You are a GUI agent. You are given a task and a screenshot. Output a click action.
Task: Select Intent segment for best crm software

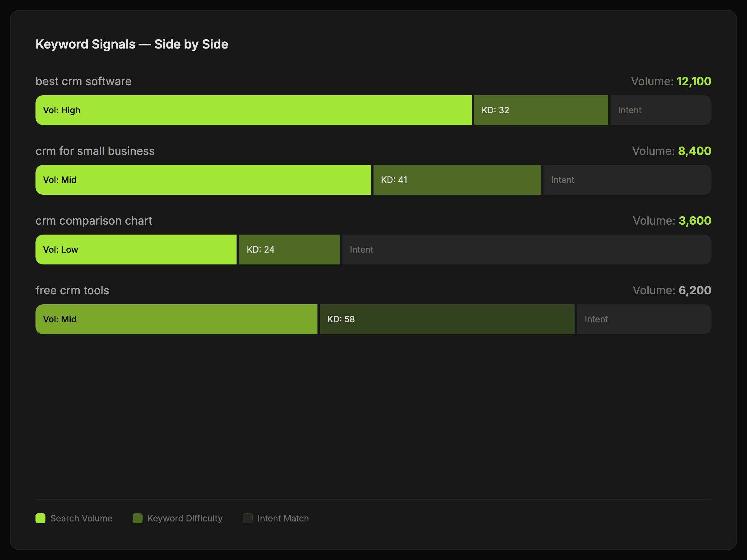click(x=660, y=110)
